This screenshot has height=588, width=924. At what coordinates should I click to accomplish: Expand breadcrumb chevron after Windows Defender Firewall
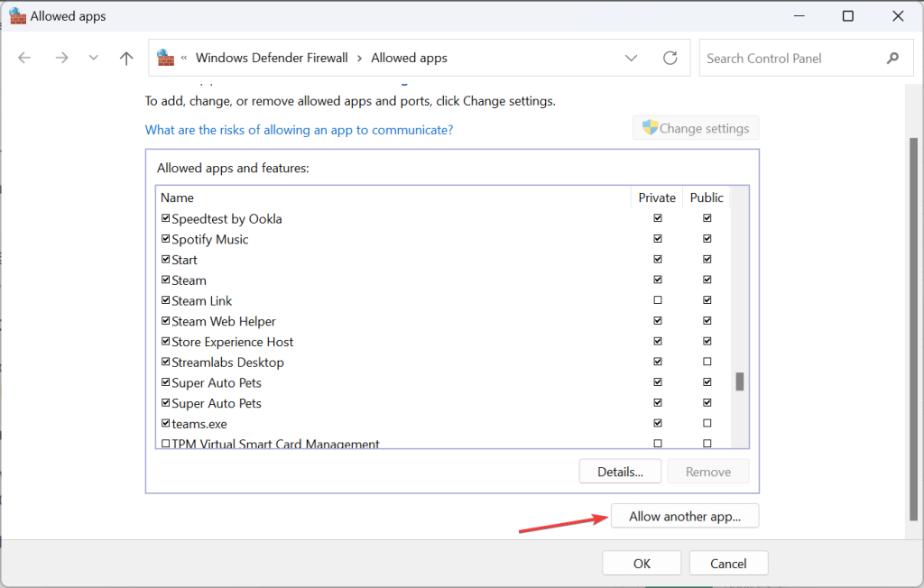coord(359,59)
